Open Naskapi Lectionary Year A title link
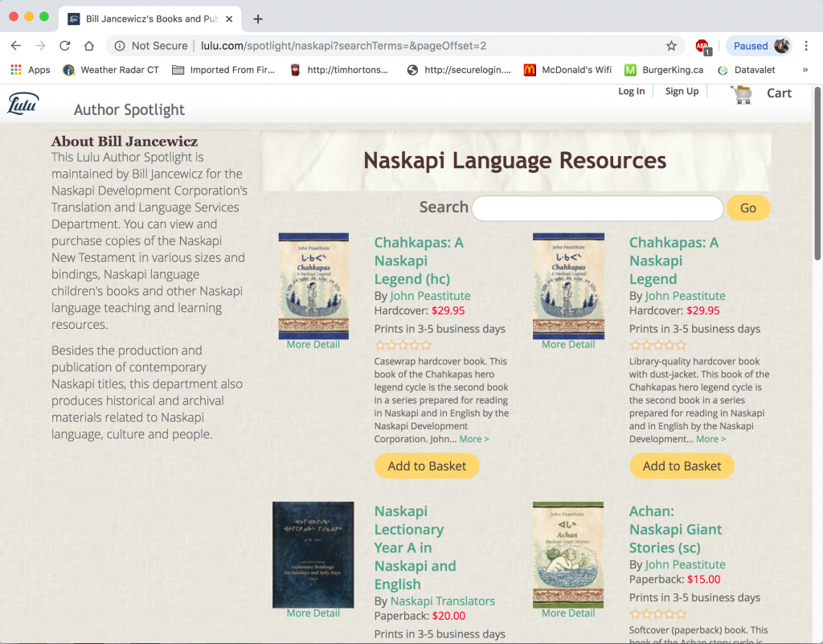This screenshot has height=644, width=823. pyautogui.click(x=416, y=548)
